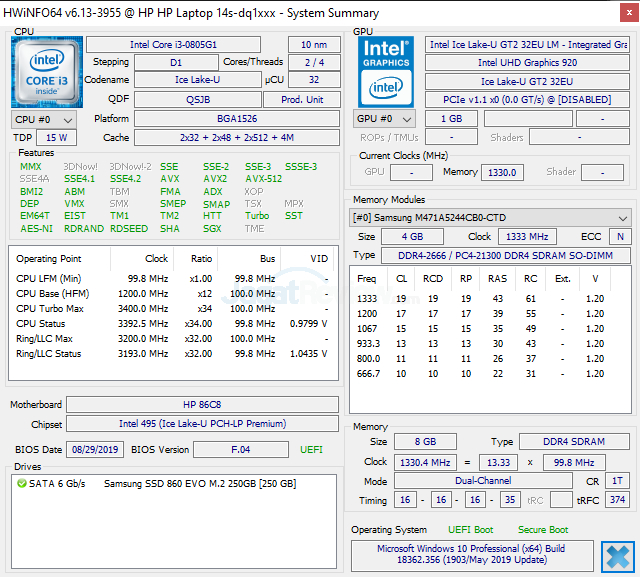The height and width of the screenshot is (577, 640).
Task: Select the CPU Turbo Max row
Action: point(171,308)
